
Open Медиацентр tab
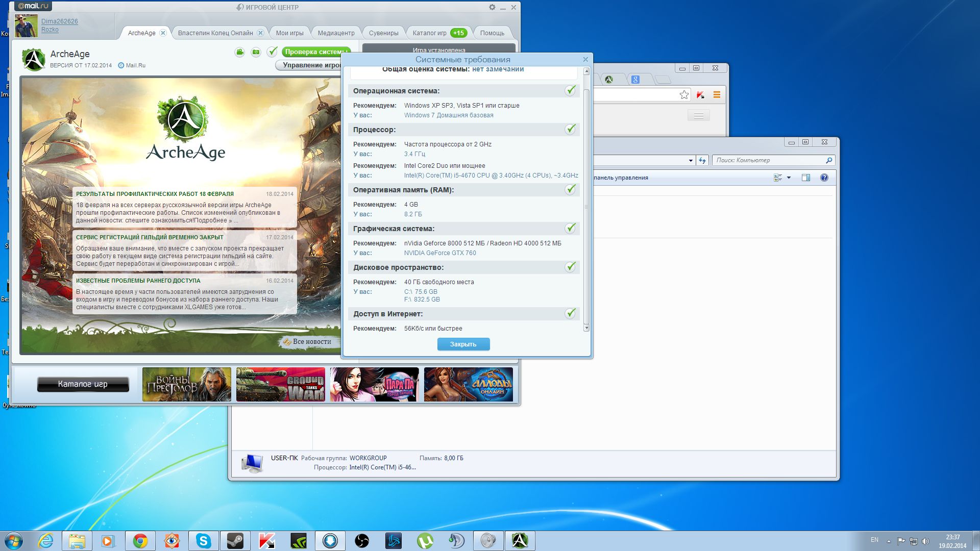pyautogui.click(x=336, y=33)
